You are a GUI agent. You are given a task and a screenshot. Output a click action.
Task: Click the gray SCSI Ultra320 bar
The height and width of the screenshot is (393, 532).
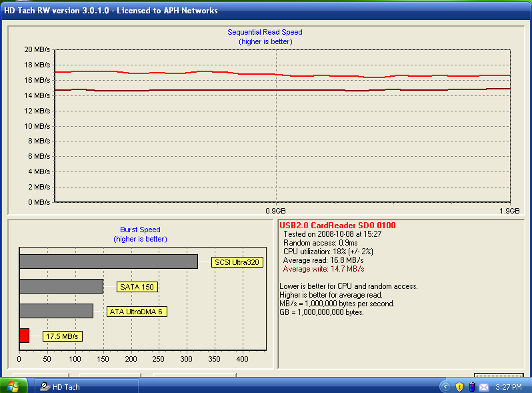108,262
